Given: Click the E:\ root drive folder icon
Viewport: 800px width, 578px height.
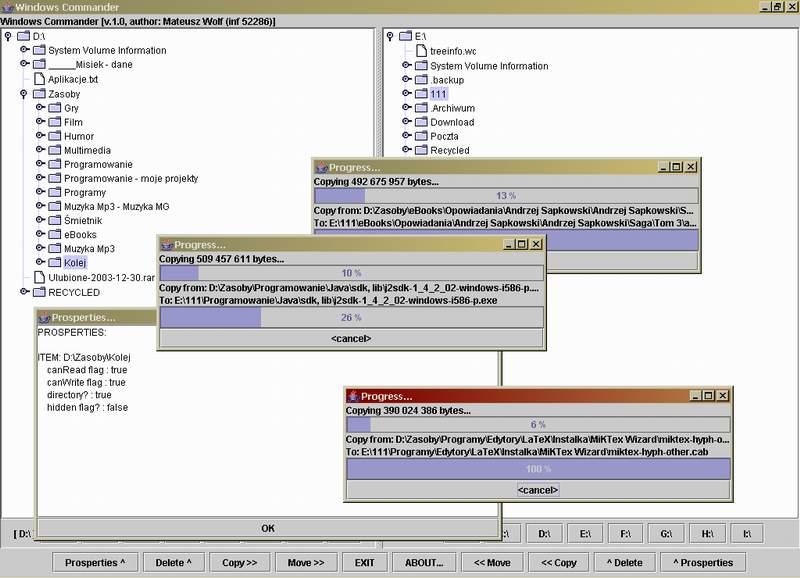Looking at the screenshot, I should (x=406, y=36).
